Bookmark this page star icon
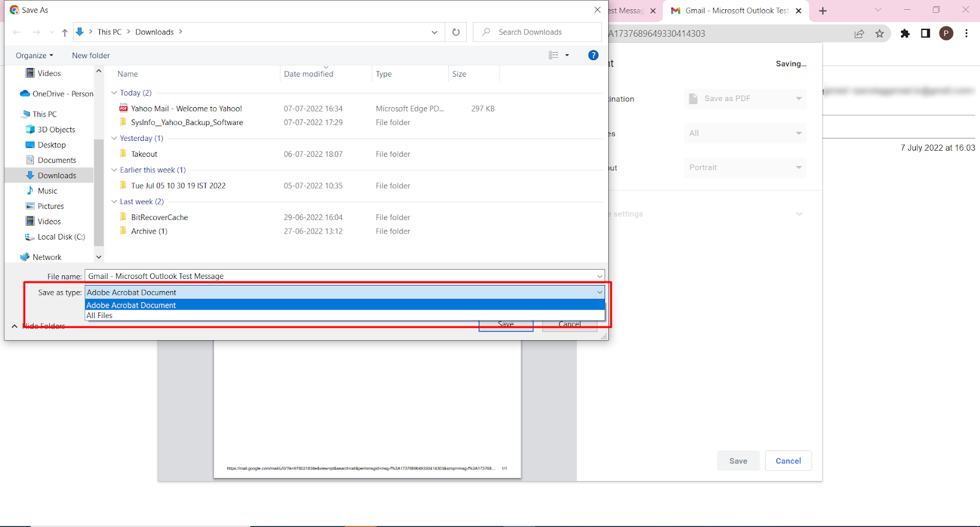Image resolution: width=980 pixels, height=527 pixels. (880, 34)
